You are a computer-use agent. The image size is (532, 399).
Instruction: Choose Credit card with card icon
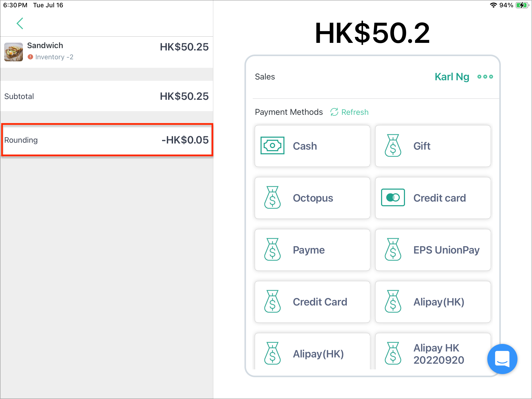[x=433, y=198]
